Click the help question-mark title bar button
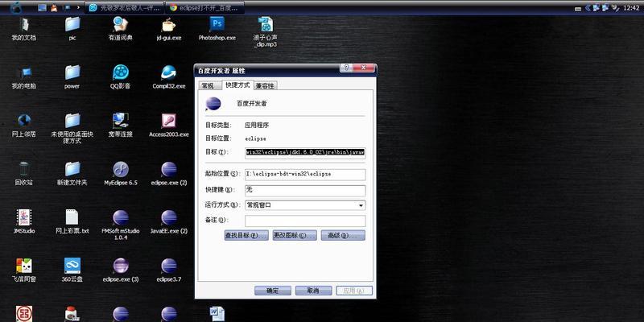The width and height of the screenshot is (644, 322). click(346, 68)
